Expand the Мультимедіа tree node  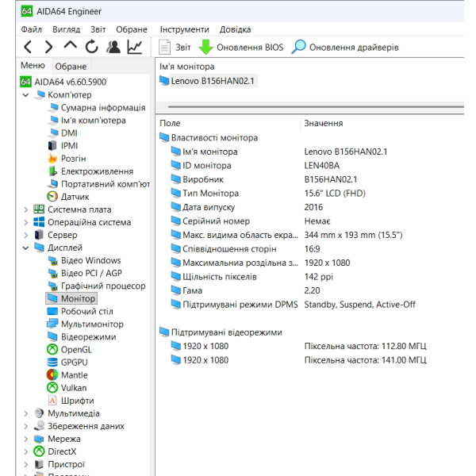[26, 413]
